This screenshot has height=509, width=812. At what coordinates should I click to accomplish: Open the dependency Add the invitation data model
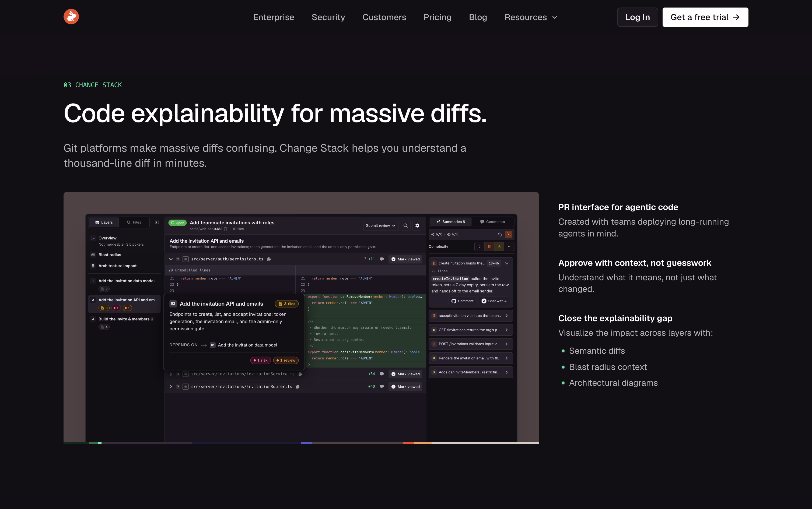(243, 345)
